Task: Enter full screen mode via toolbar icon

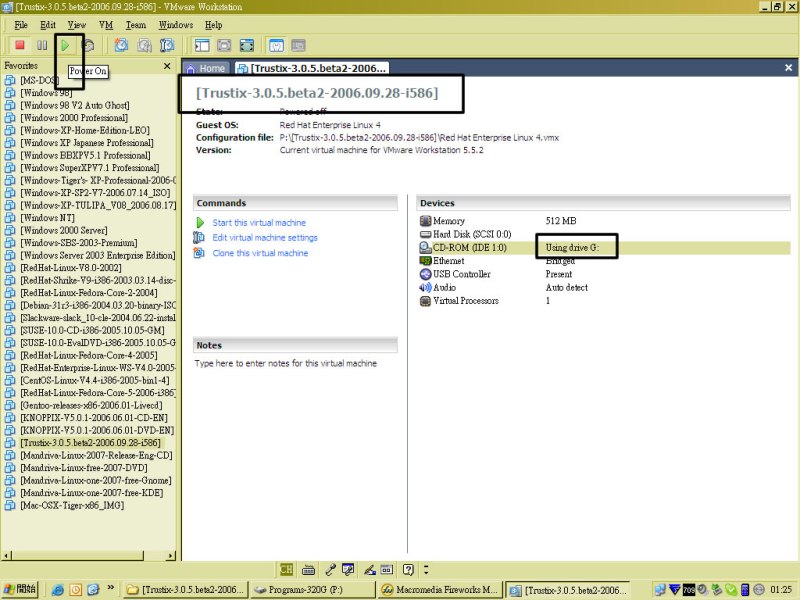Action: (x=246, y=45)
